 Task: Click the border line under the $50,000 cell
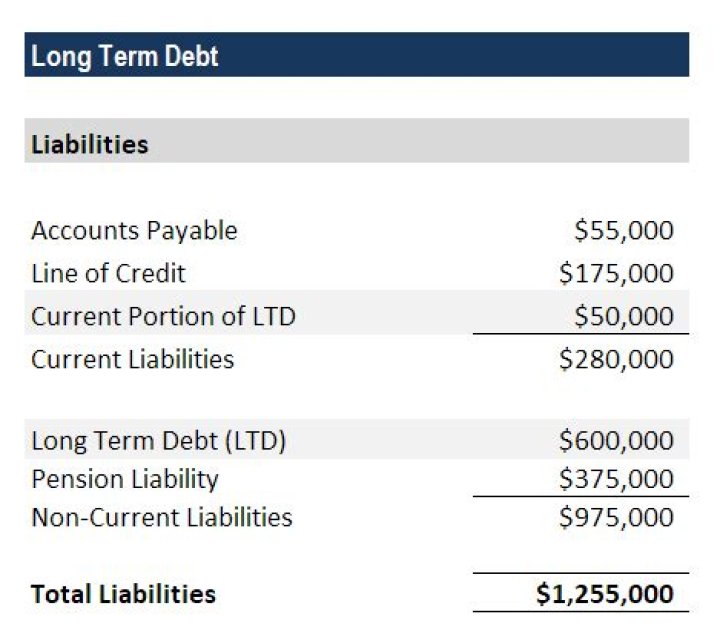tap(581, 334)
